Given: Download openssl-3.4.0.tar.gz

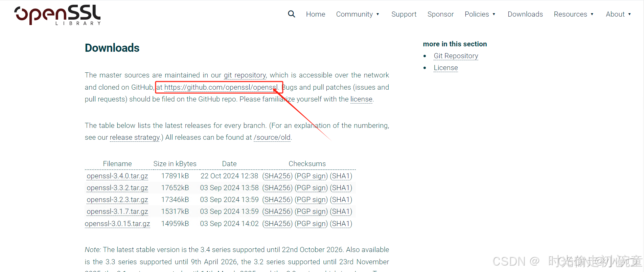Looking at the screenshot, I should tap(117, 176).
